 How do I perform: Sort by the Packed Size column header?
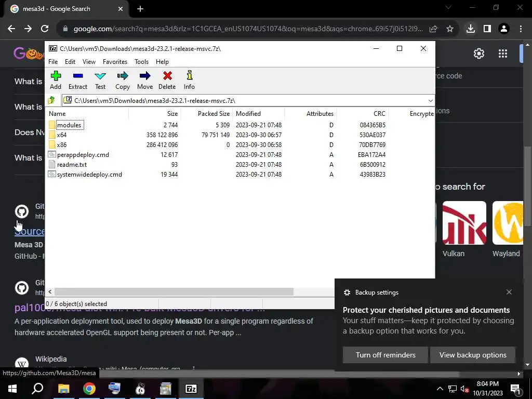pos(206,114)
